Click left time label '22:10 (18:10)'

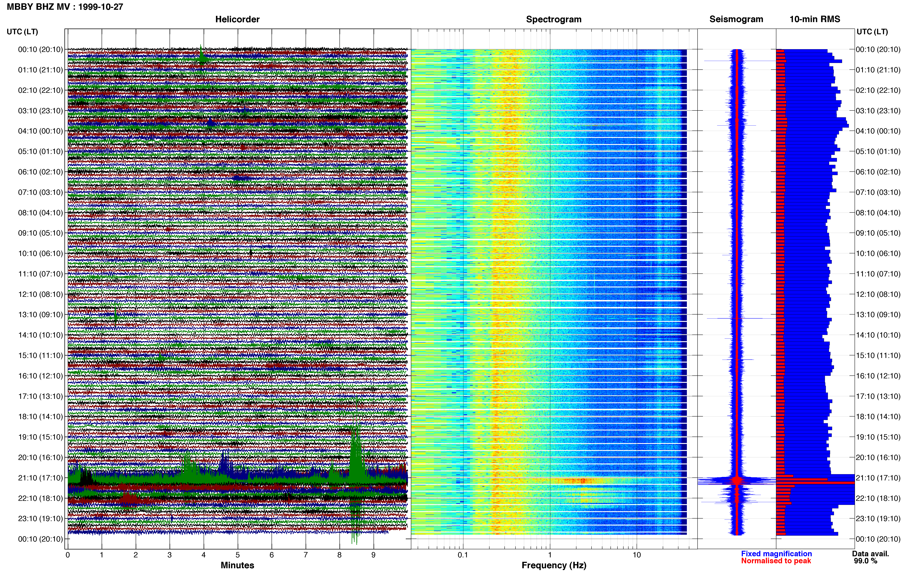pos(41,498)
